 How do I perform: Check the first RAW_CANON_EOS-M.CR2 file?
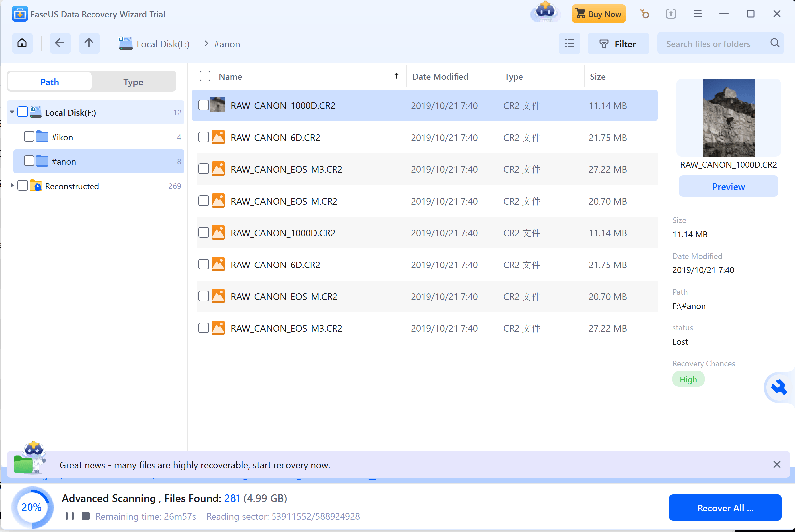(x=203, y=201)
